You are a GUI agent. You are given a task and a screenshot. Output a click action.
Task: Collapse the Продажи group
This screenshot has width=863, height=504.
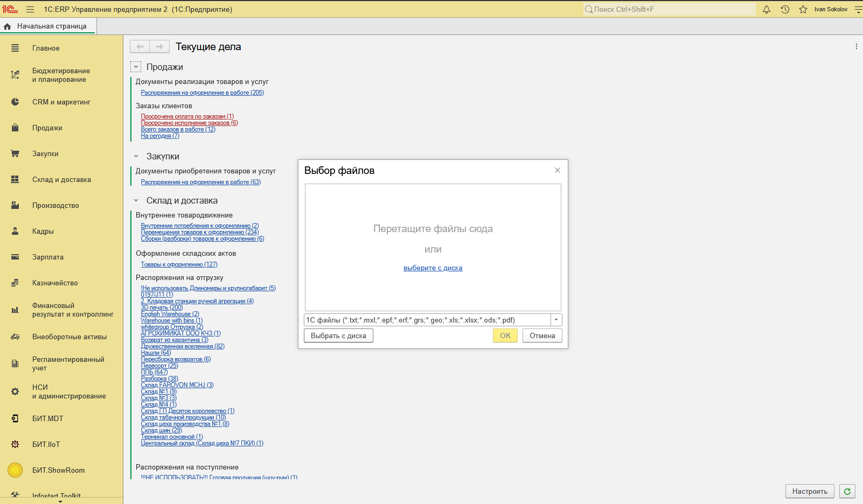(136, 67)
